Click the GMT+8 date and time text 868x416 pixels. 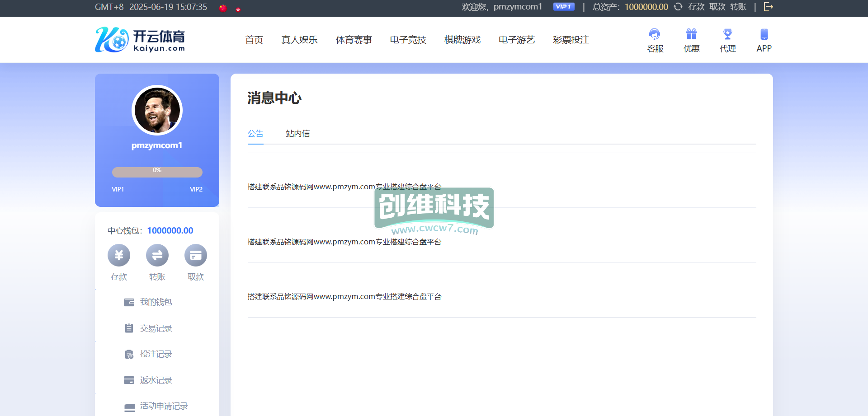click(x=151, y=7)
